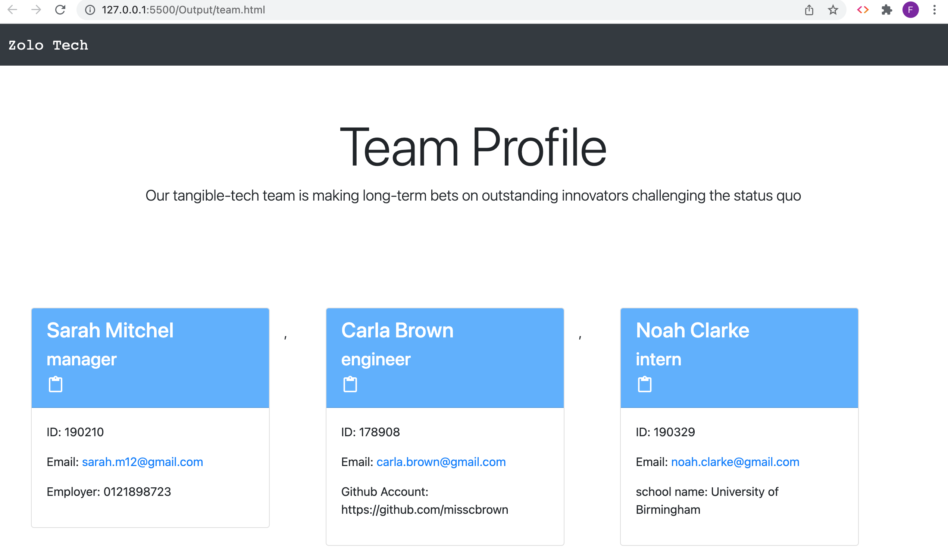This screenshot has height=560, width=948.
Task: Click the forward navigation arrow
Action: point(37,10)
